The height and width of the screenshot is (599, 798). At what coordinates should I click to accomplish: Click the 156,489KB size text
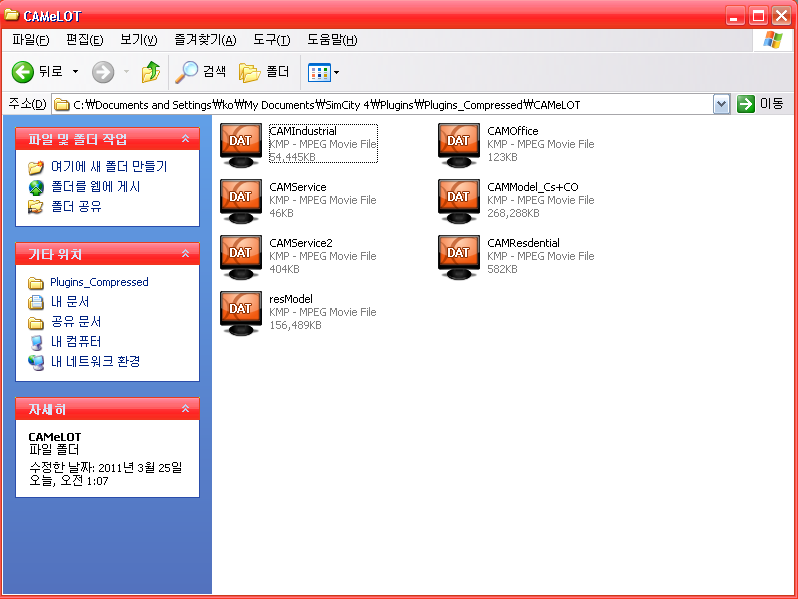(296, 325)
